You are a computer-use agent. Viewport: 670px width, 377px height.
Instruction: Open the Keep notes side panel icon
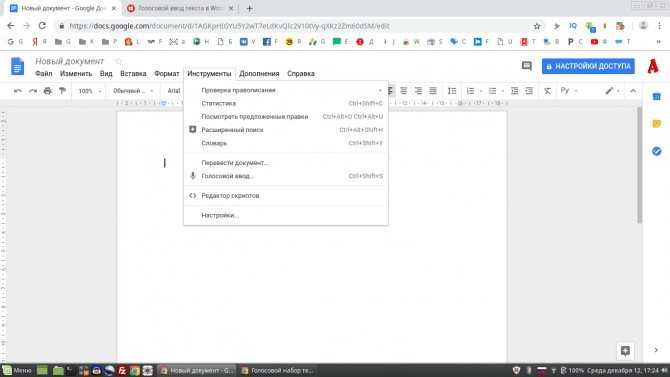[656, 124]
